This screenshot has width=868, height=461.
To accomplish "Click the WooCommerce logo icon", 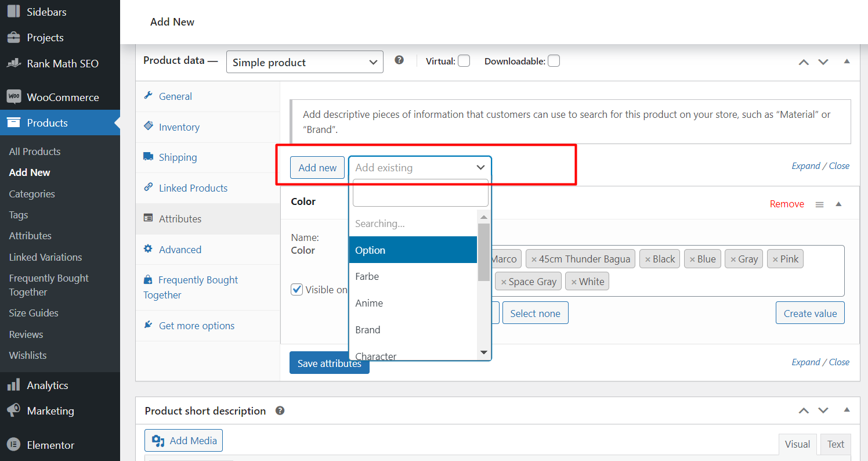I will pyautogui.click(x=14, y=96).
